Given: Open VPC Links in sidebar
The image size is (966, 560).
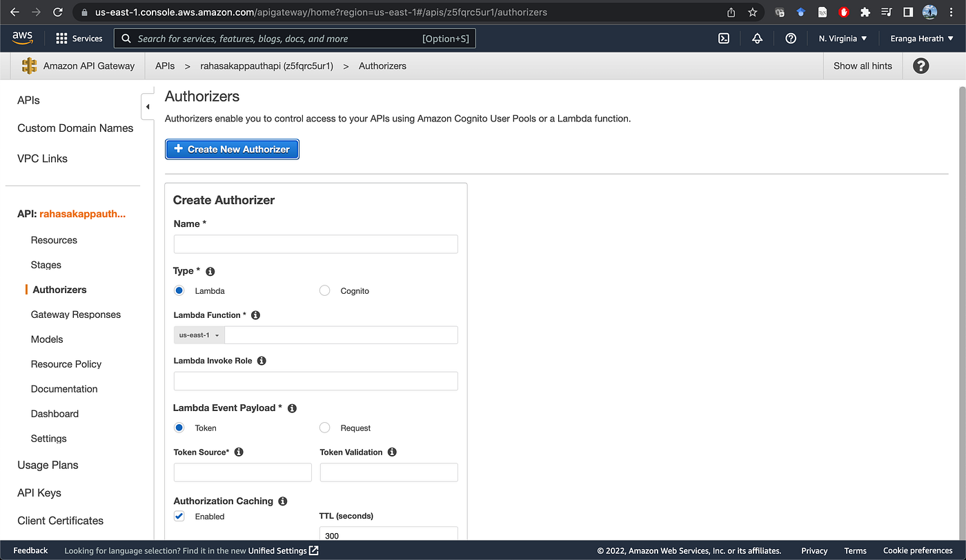Looking at the screenshot, I should (x=42, y=159).
